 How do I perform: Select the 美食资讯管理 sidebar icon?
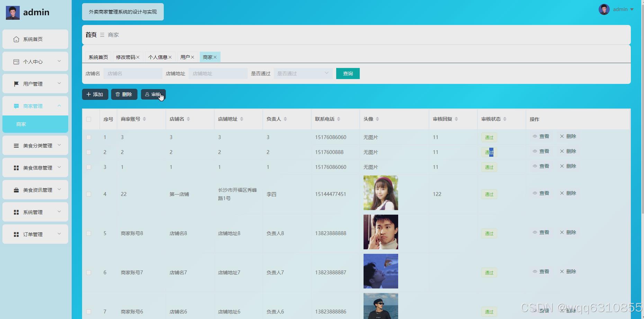coord(16,190)
